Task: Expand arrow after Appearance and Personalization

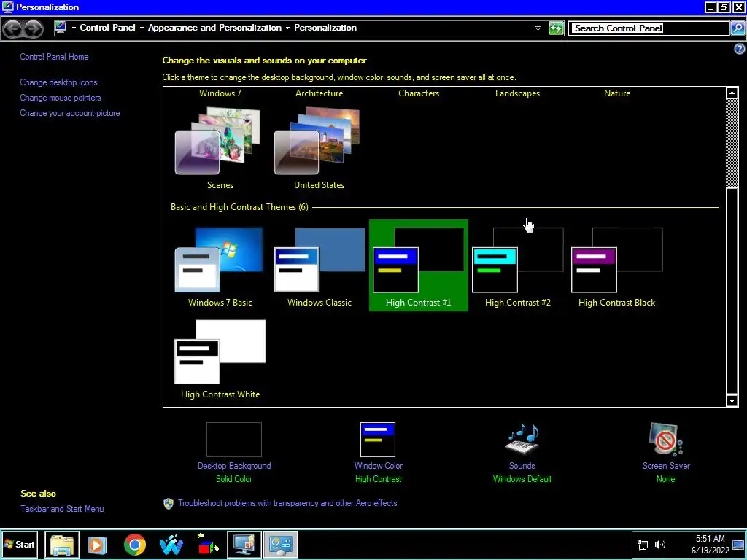Action: (x=287, y=28)
